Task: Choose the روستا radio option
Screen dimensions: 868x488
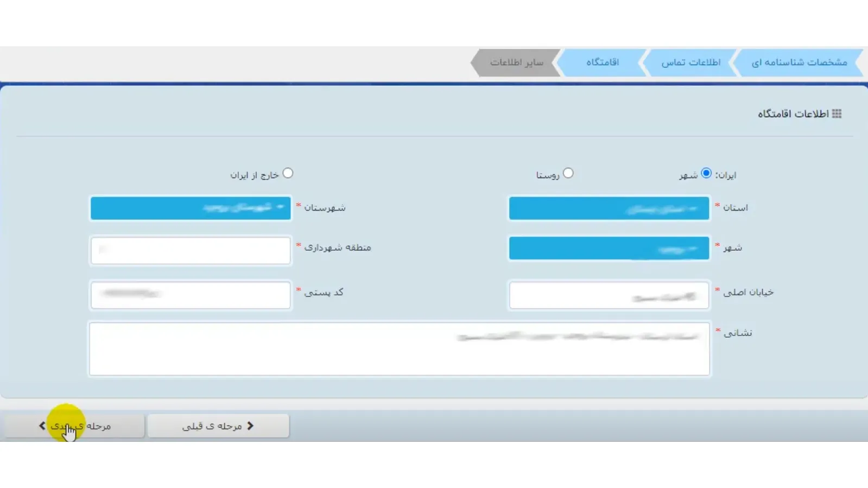Action: point(568,174)
